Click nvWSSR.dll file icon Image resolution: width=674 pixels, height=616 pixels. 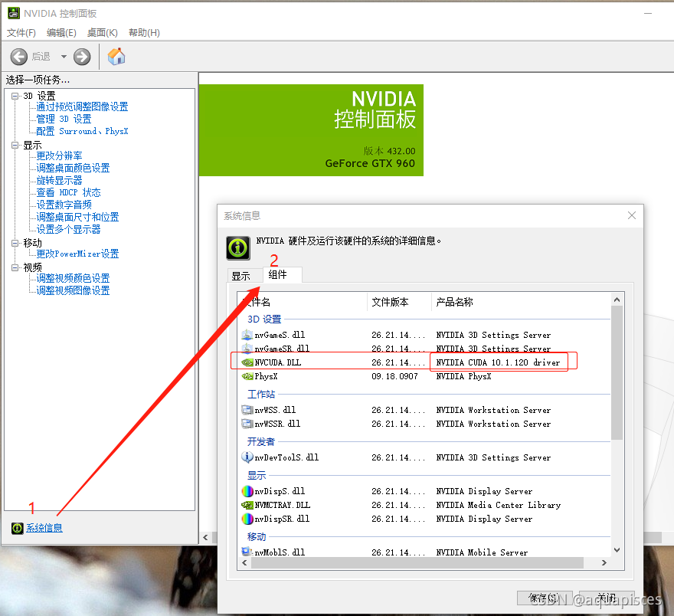tap(247, 424)
